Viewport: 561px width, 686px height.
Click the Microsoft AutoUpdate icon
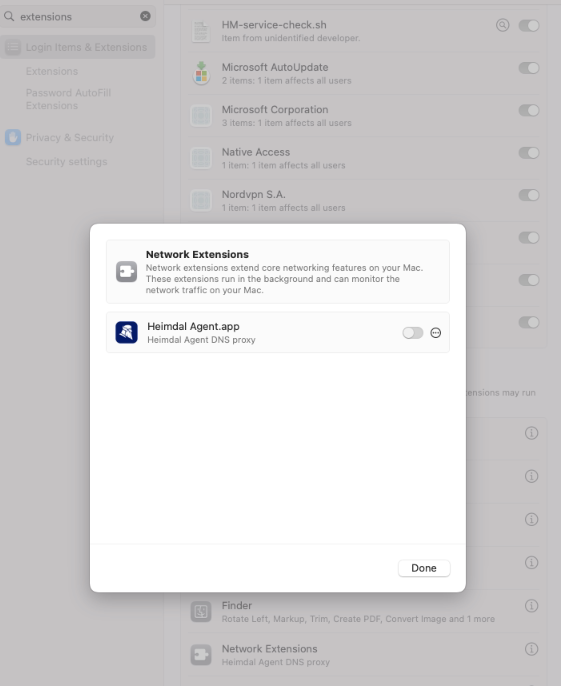pyautogui.click(x=201, y=73)
